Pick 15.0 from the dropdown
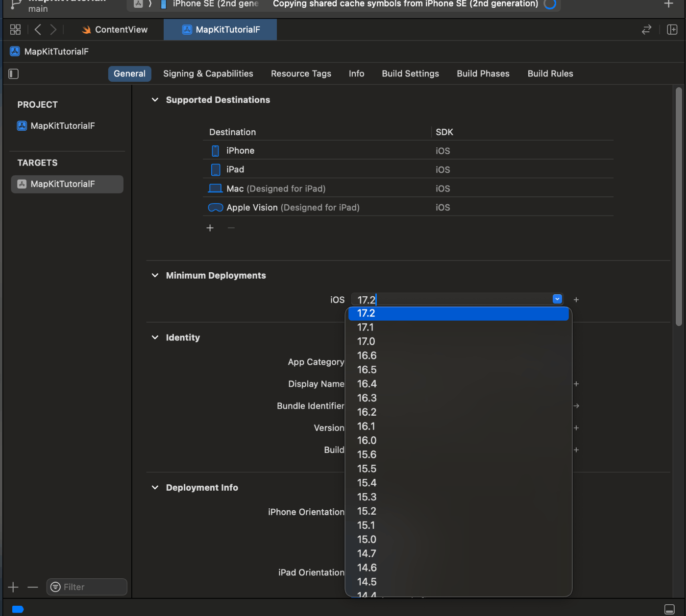This screenshot has height=616, width=686. (x=459, y=540)
